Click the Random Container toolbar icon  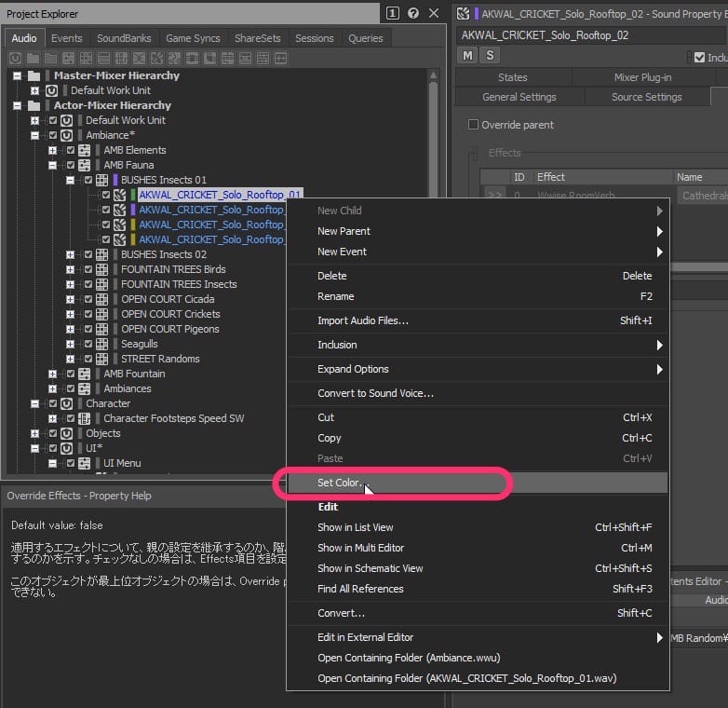point(86,58)
